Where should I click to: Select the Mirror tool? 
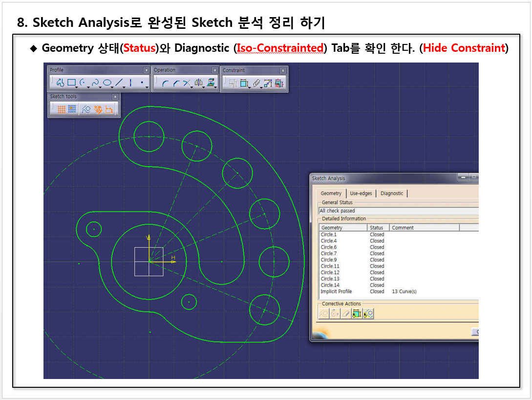[x=198, y=83]
